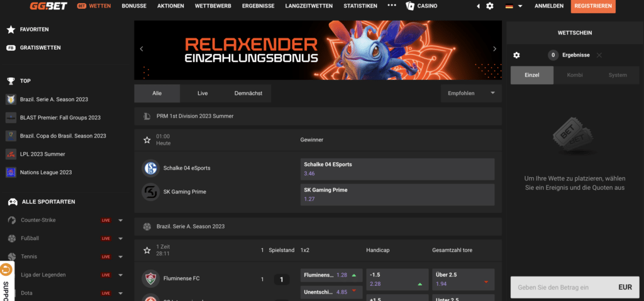Switch to the Demnächst tab
The width and height of the screenshot is (644, 301).
click(248, 93)
